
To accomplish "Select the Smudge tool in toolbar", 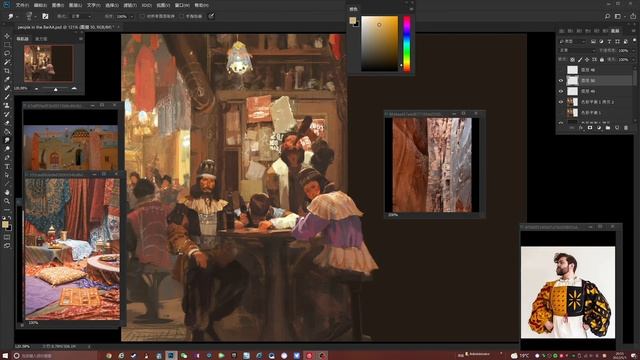I will tap(7, 140).
